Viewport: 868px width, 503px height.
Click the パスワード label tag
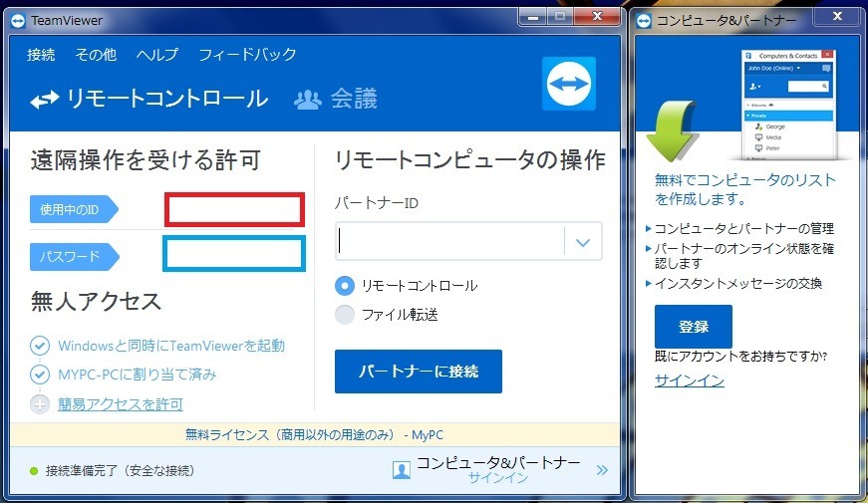coord(74,257)
